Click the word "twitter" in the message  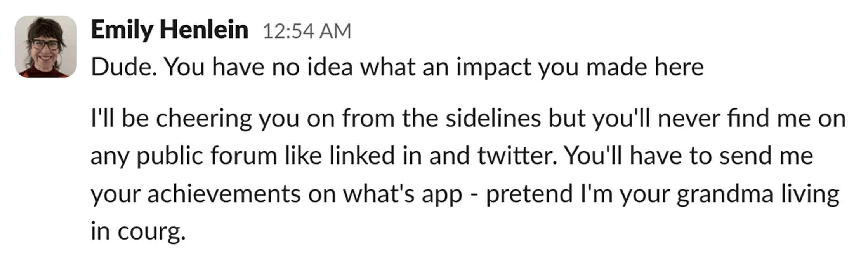pyautogui.click(x=514, y=156)
